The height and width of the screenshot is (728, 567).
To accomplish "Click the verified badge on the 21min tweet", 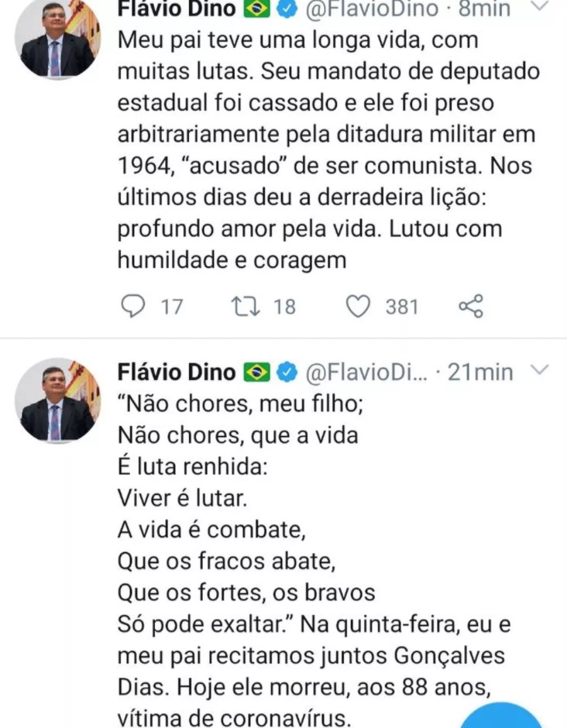I will pyautogui.click(x=287, y=373).
